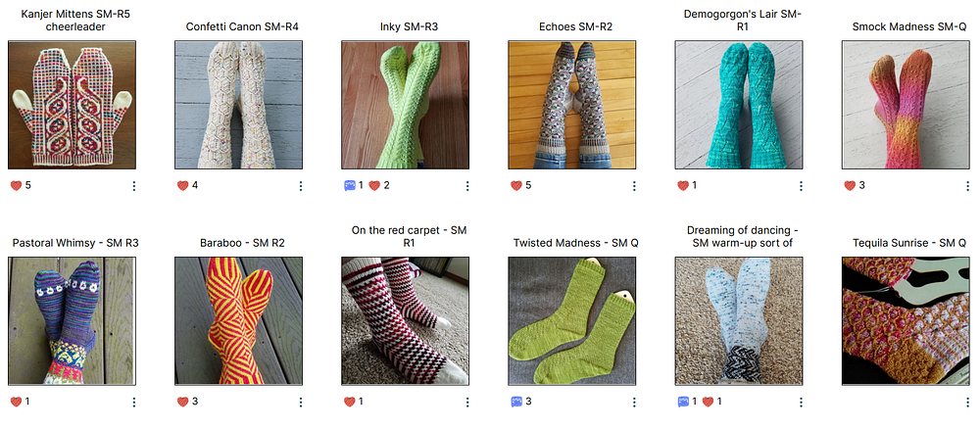Click heart icon under Confetti Canon SM-R4
This screenshot has height=429, width=980.
pos(182,185)
